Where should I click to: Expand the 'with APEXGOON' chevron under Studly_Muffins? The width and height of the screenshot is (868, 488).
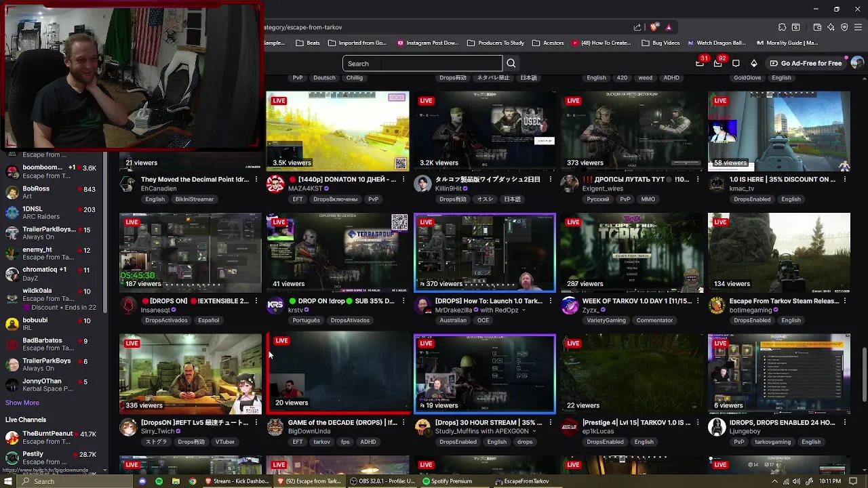tap(534, 431)
